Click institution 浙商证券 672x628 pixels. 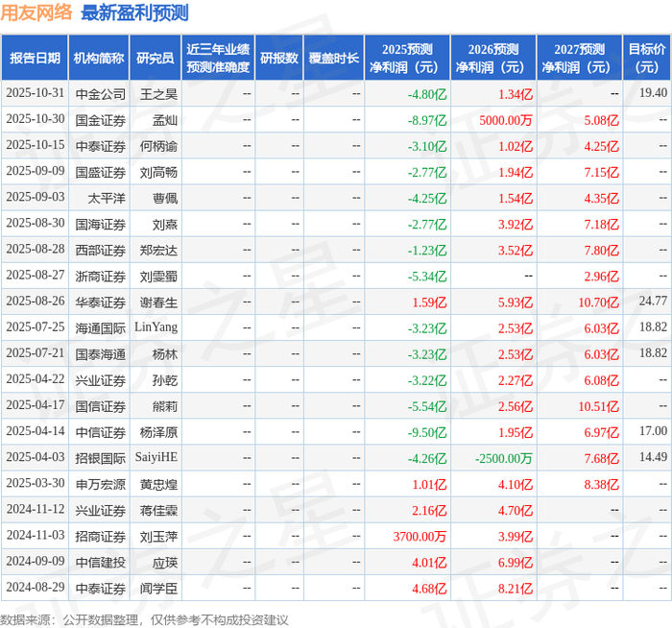click(100, 277)
